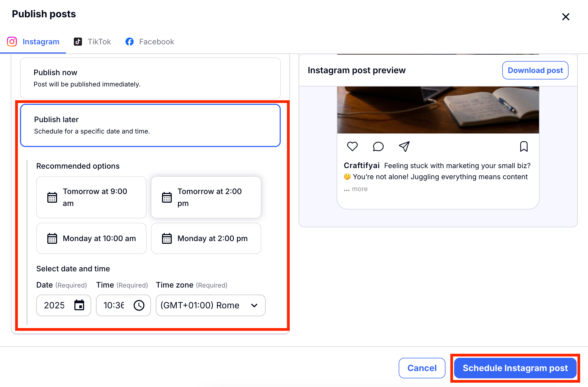Screen dimensions: 588x387
Task: Select the Publish later option
Action: point(150,125)
